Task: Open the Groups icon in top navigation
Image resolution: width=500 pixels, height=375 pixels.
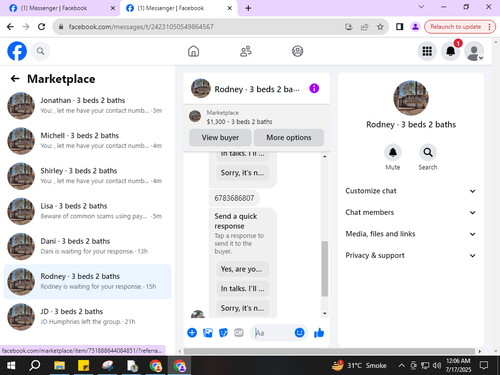Action: pos(297,51)
